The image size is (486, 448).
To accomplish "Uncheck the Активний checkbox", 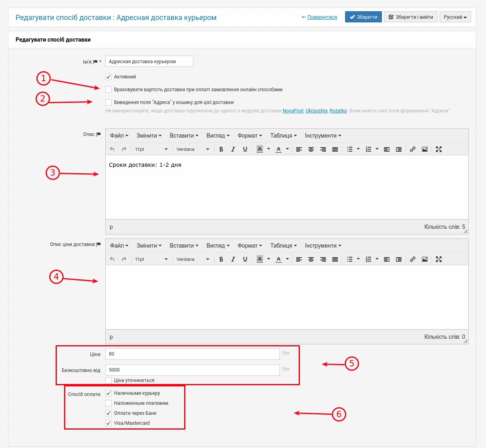I will click(108, 77).
